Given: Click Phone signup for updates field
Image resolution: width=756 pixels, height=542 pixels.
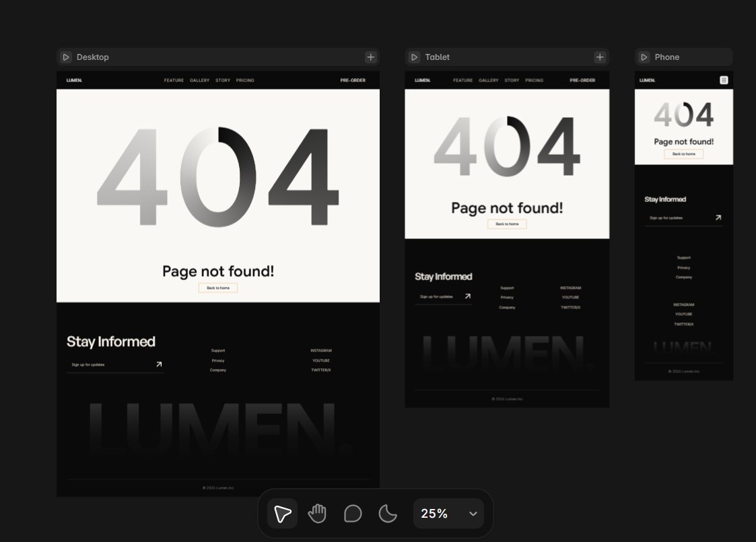Looking at the screenshot, I should pyautogui.click(x=684, y=218).
